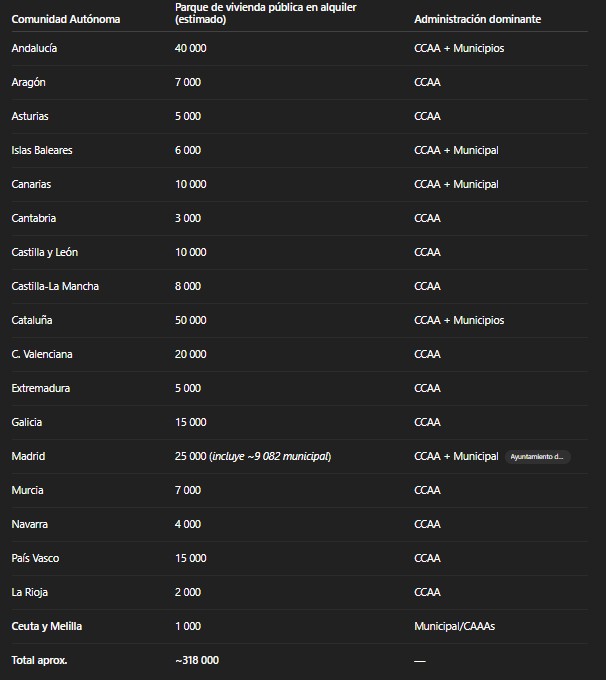
Task: Select the C. Valenciana cell
Action: [x=42, y=354]
